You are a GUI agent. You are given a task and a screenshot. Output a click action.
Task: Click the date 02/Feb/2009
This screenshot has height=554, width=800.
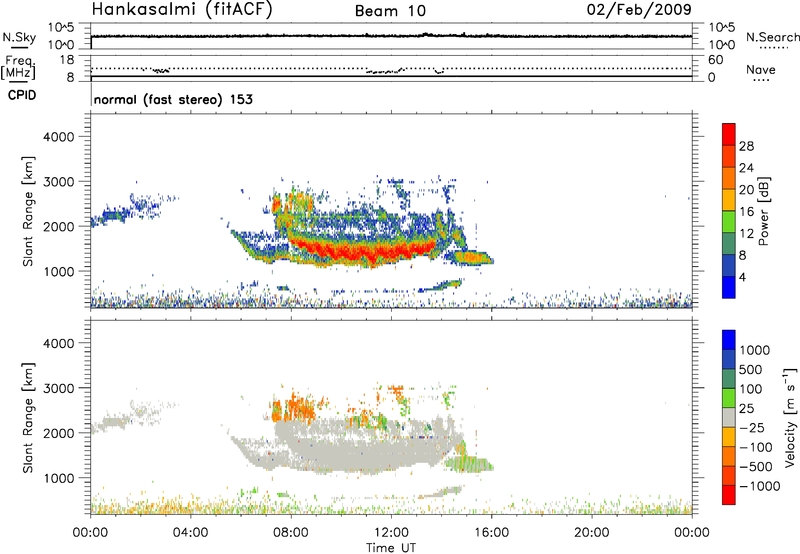639,9
